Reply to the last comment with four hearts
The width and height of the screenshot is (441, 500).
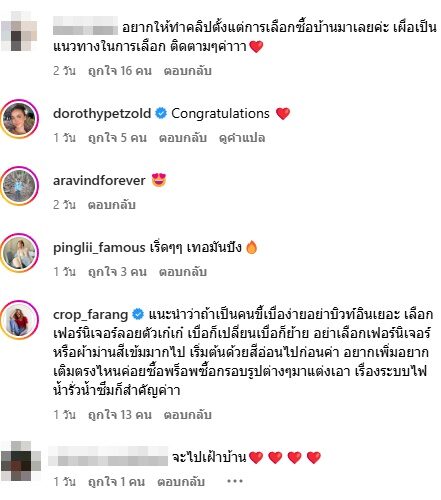pyautogui.click(x=181, y=482)
